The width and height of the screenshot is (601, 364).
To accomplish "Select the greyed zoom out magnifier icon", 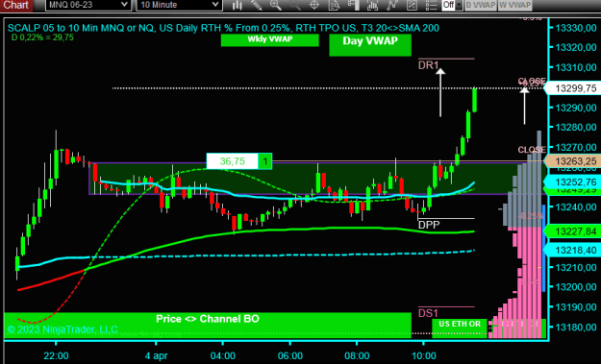I will [x=295, y=5].
